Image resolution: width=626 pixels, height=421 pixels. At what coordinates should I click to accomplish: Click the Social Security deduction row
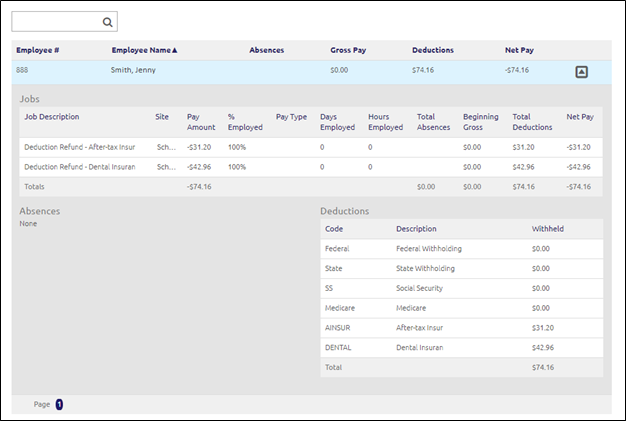(x=420, y=288)
